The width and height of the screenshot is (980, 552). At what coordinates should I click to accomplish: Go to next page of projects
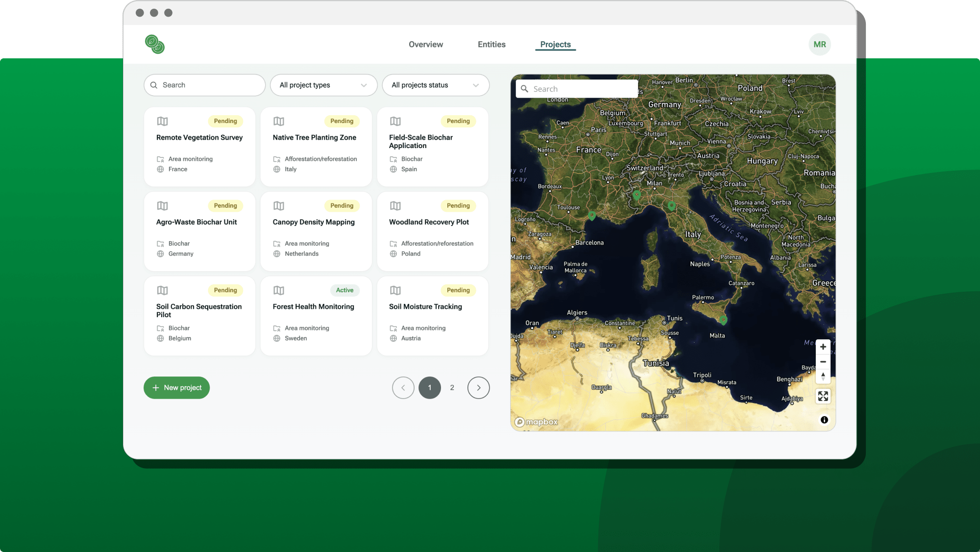click(x=479, y=387)
